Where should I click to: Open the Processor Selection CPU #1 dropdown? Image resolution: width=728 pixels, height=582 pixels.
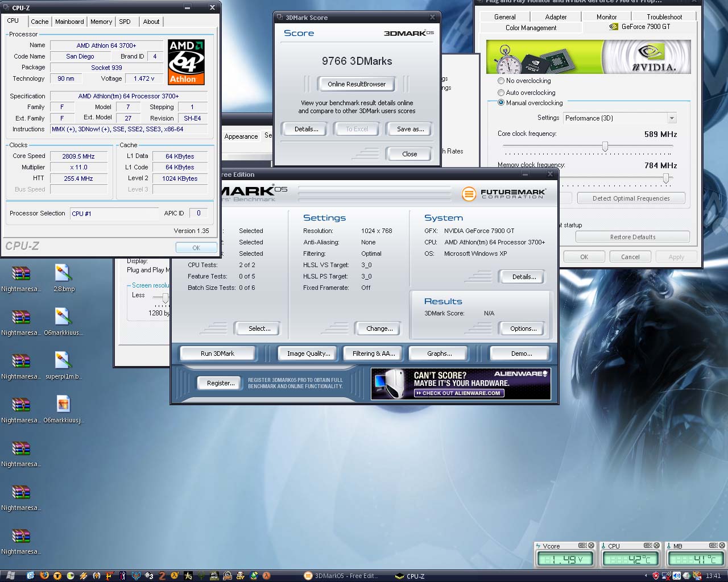coord(114,213)
